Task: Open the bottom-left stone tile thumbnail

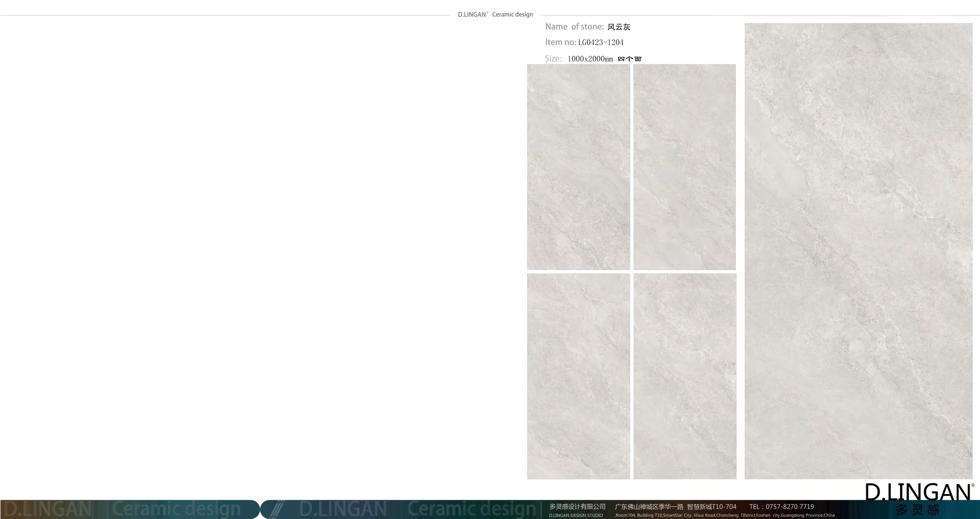Action: (x=578, y=376)
